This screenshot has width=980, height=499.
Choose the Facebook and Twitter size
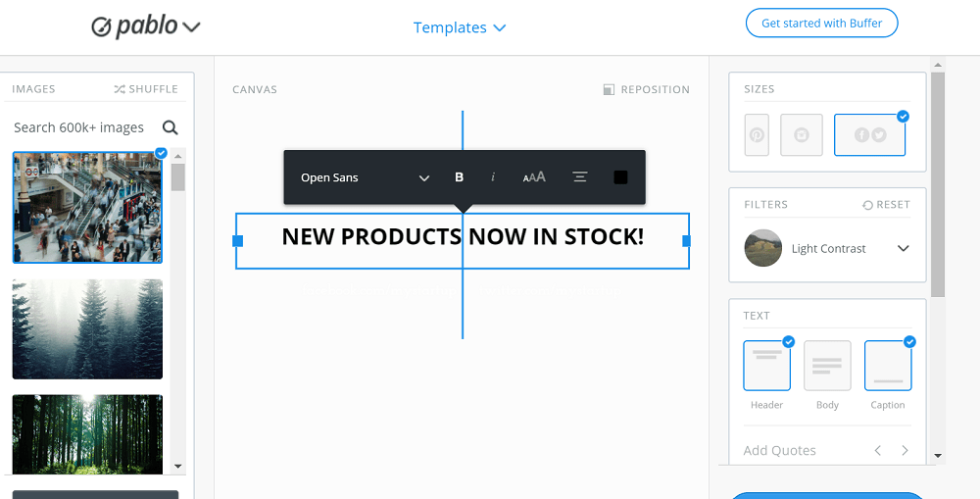click(x=869, y=134)
